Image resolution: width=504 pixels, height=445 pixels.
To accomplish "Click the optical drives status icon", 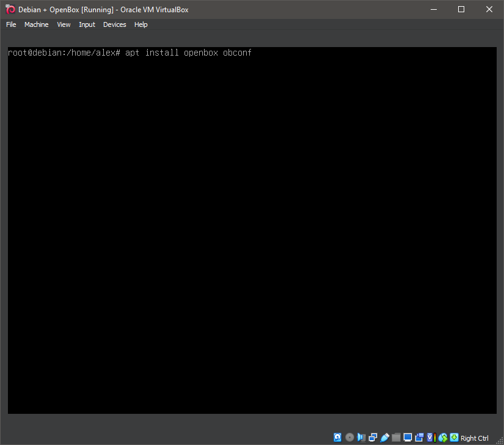I will pyautogui.click(x=349, y=437).
